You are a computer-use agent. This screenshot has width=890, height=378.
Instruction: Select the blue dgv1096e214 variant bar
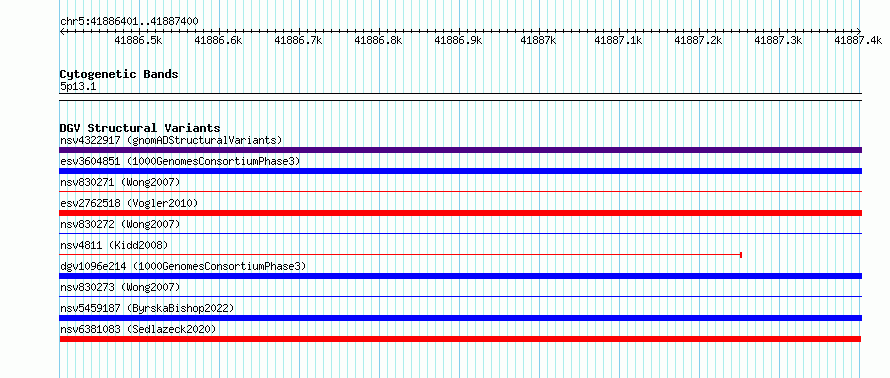(460, 276)
